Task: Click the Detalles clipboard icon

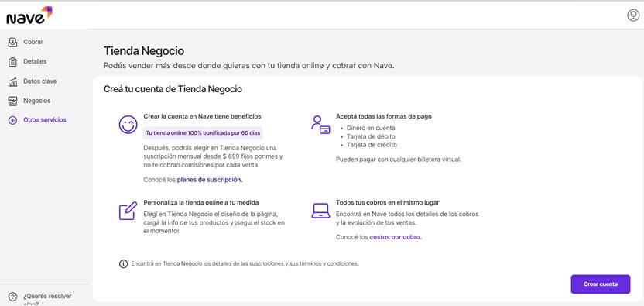Action: click(x=12, y=62)
